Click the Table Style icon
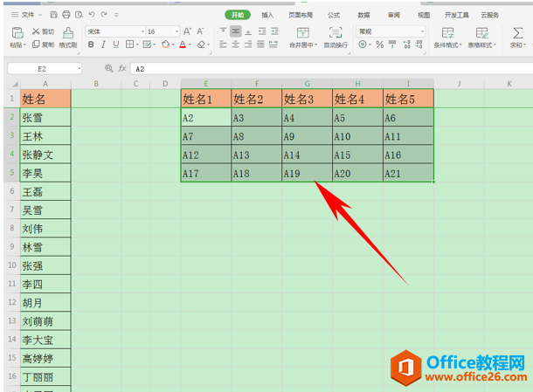The height and width of the screenshot is (392, 533). 481,33
